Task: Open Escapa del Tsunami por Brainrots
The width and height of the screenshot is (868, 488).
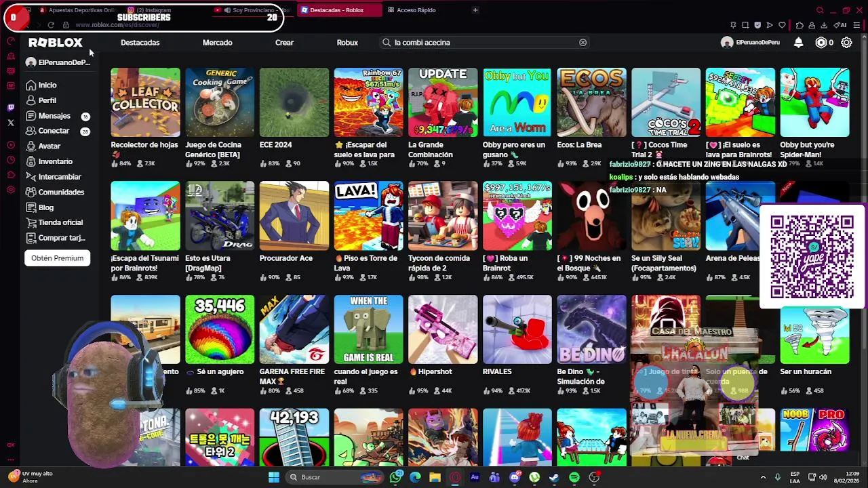Action: [x=146, y=216]
